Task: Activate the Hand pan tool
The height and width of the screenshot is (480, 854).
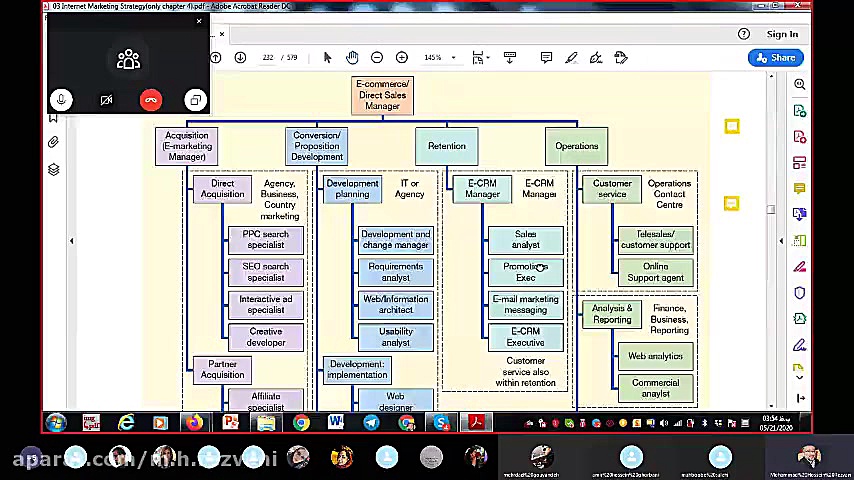Action: (x=352, y=57)
